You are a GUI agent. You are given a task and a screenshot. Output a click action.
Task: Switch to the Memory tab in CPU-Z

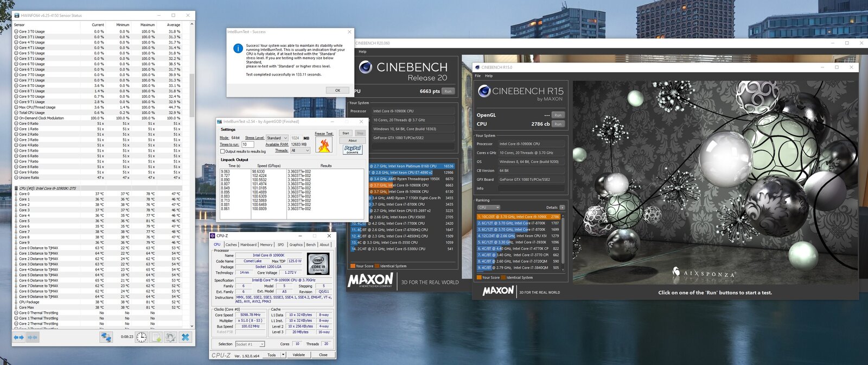point(266,244)
